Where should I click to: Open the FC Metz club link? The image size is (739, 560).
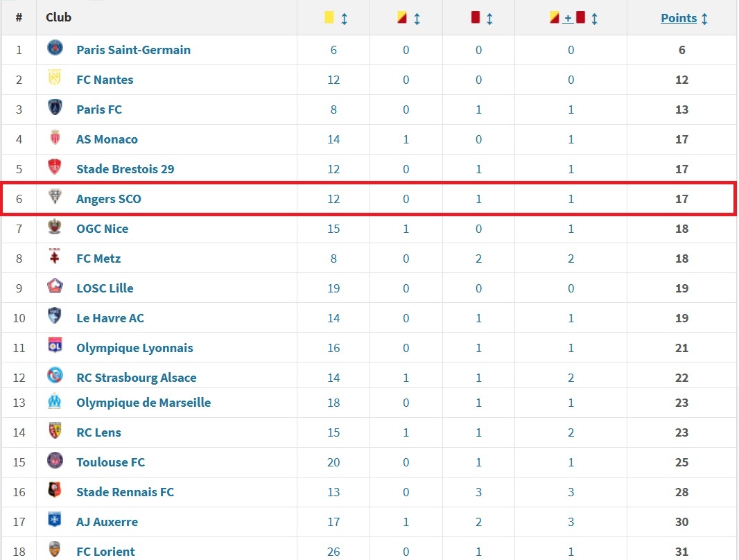click(98, 259)
